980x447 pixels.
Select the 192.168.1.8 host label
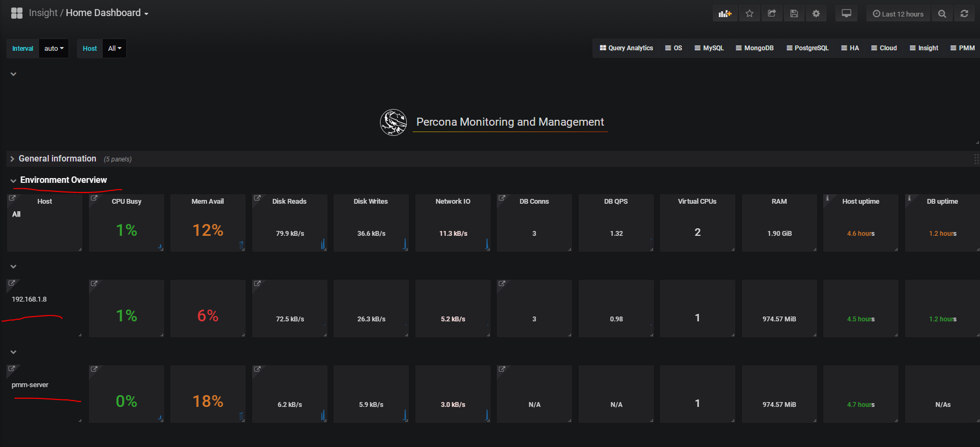[29, 299]
